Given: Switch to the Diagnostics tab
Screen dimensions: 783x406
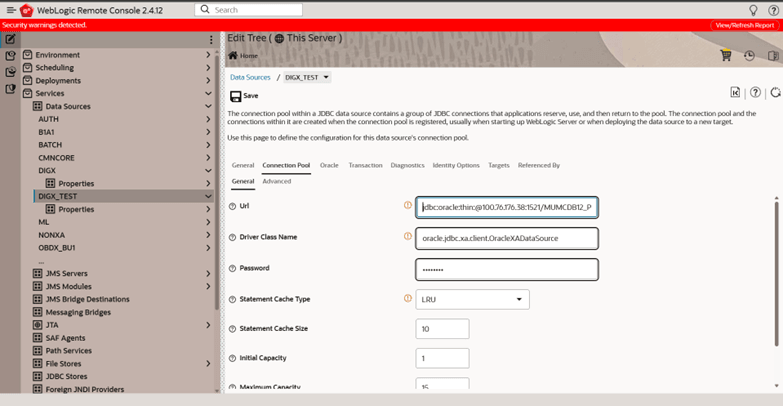Looking at the screenshot, I should point(407,165).
